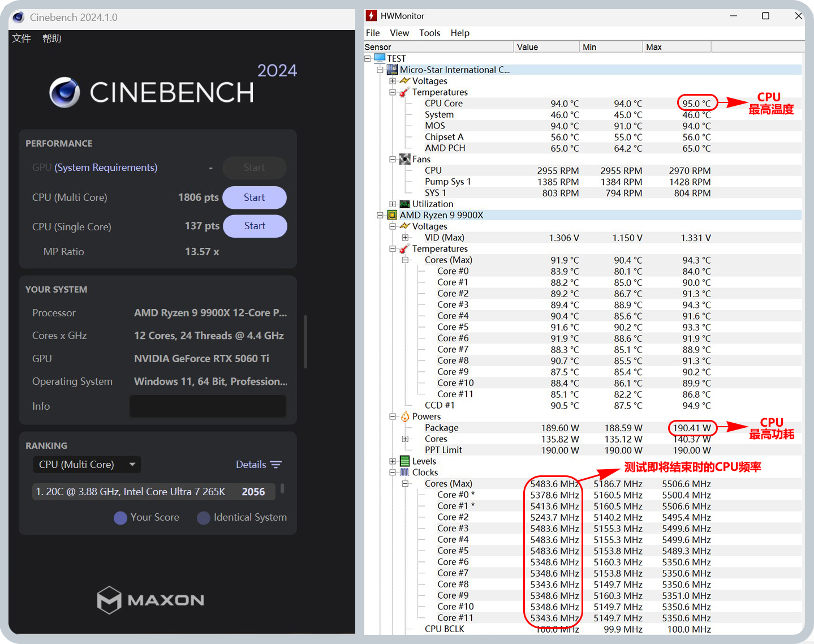Open the Help menu in HWMonitor
Screen dimensions: 814x644
click(x=460, y=33)
